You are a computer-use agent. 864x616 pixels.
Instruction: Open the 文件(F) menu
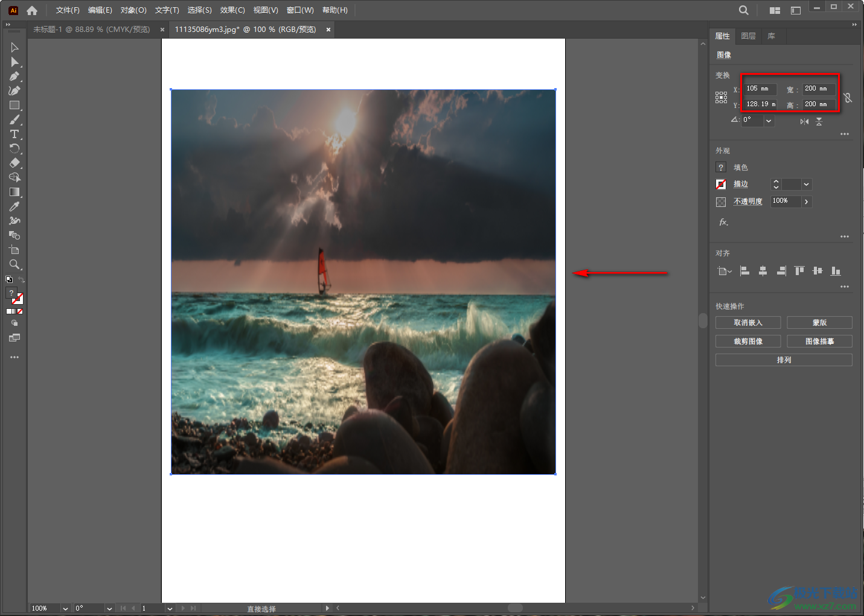pyautogui.click(x=68, y=10)
